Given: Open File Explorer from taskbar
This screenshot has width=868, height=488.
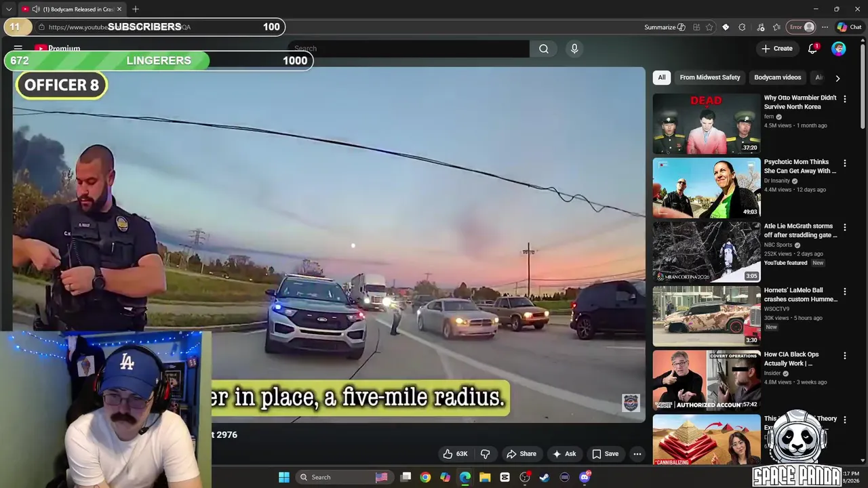Looking at the screenshot, I should tap(485, 477).
